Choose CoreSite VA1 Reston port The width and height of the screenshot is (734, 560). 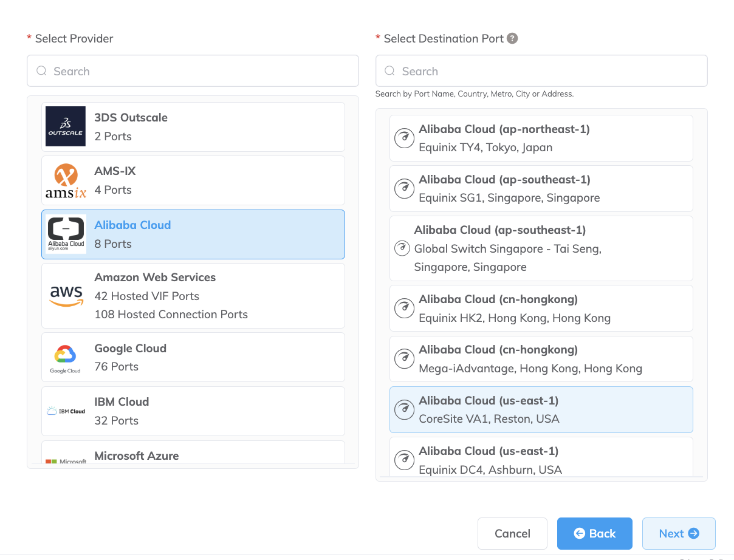(x=541, y=410)
